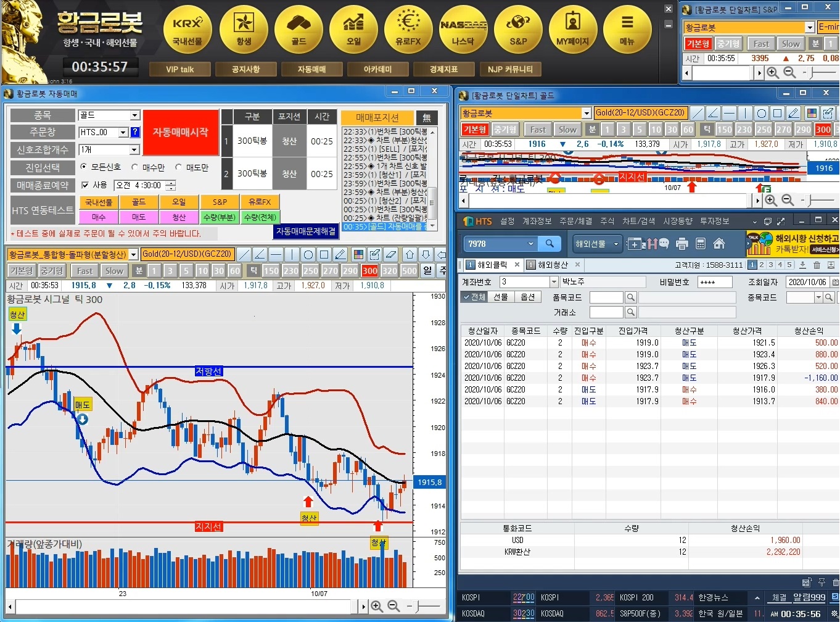Select the horizontal line tool in main chart
Screen dimensions: 840x622
[276, 254]
